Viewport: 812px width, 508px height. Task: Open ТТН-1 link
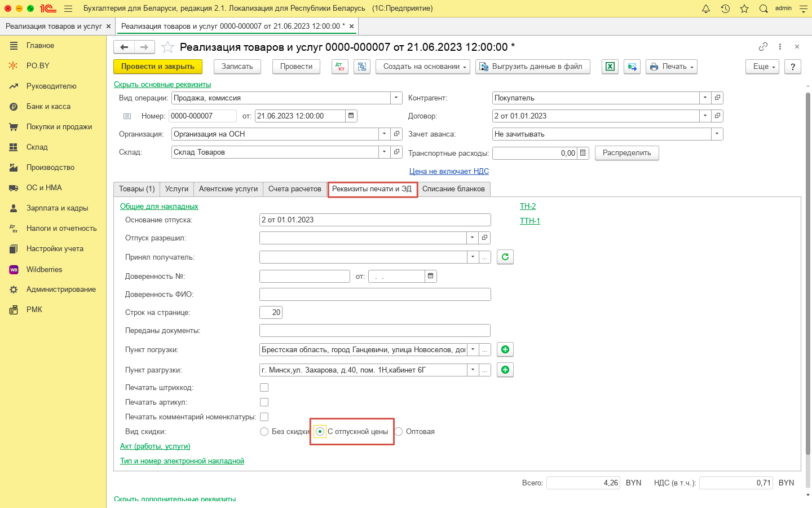pyautogui.click(x=530, y=221)
